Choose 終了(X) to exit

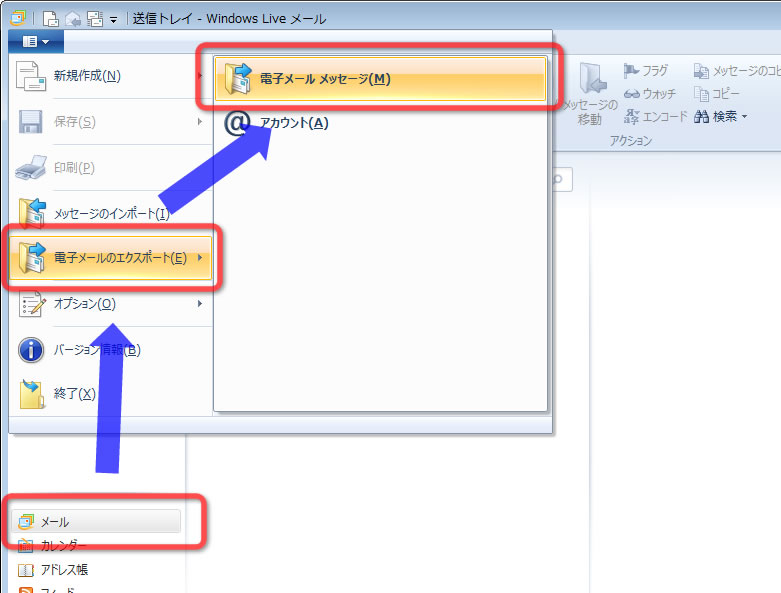point(111,393)
